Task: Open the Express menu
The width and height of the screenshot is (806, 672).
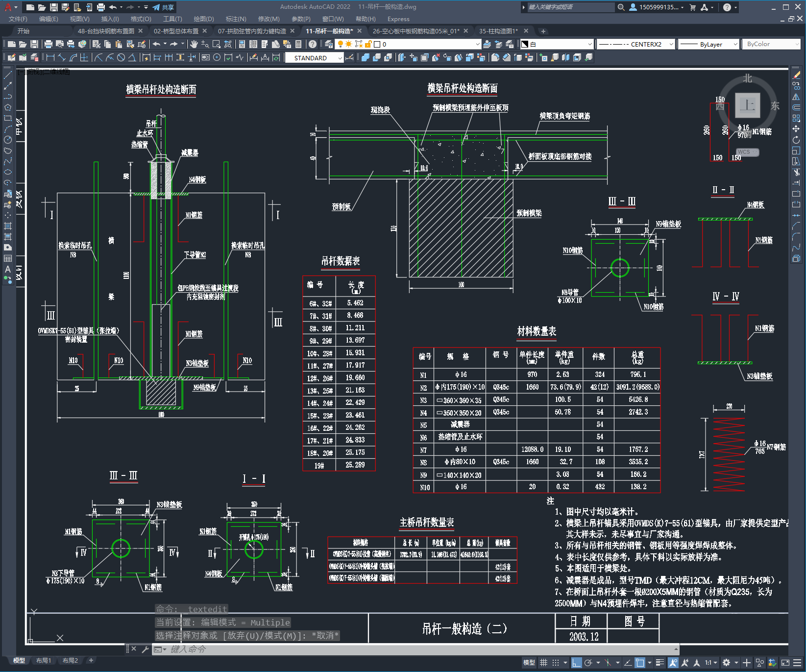Action: tap(398, 19)
